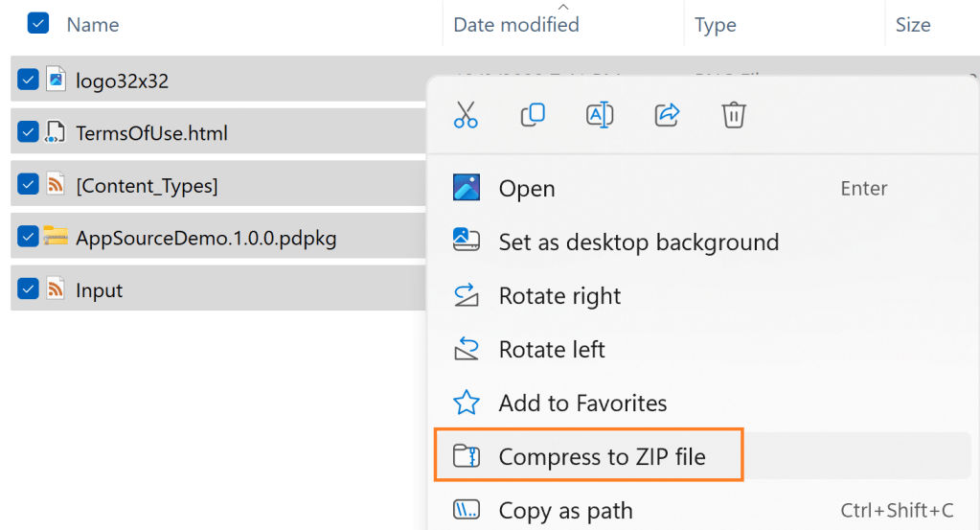
Task: Click Add to Favorites menu entry
Action: tap(582, 403)
